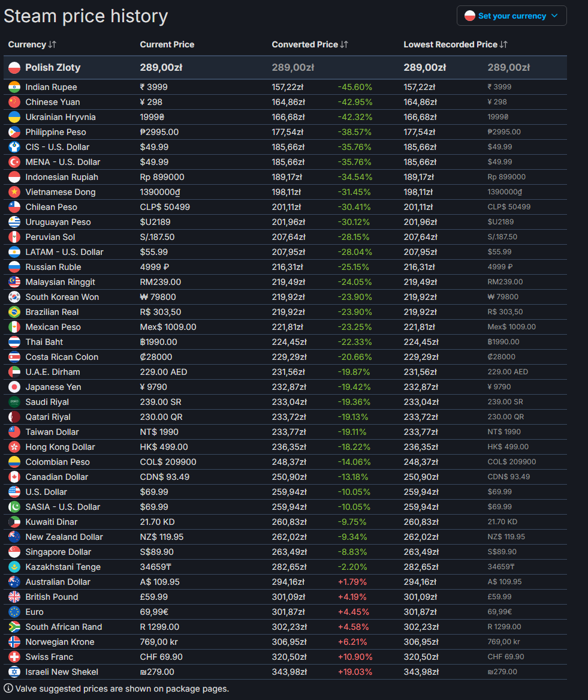Click the MENA U.S. Dollar flag icon

[14, 162]
